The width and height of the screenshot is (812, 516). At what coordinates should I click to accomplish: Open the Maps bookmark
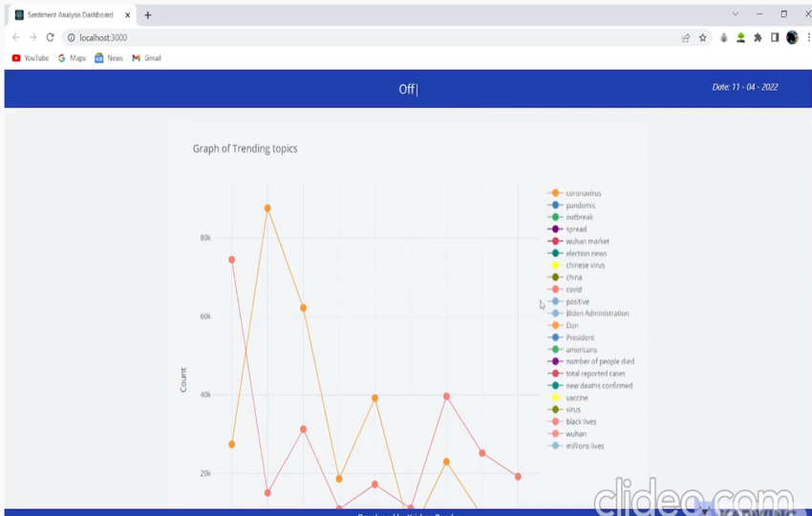point(72,58)
